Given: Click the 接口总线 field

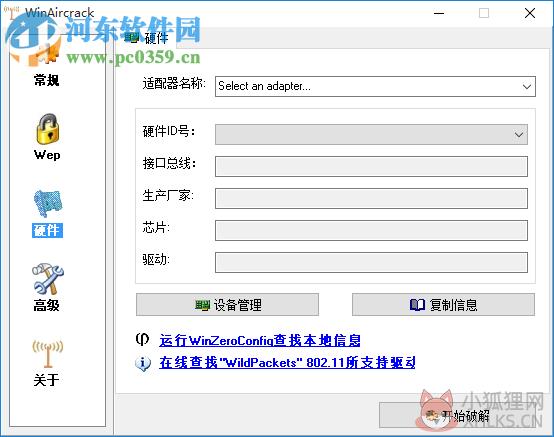Looking at the screenshot, I should 371,166.
